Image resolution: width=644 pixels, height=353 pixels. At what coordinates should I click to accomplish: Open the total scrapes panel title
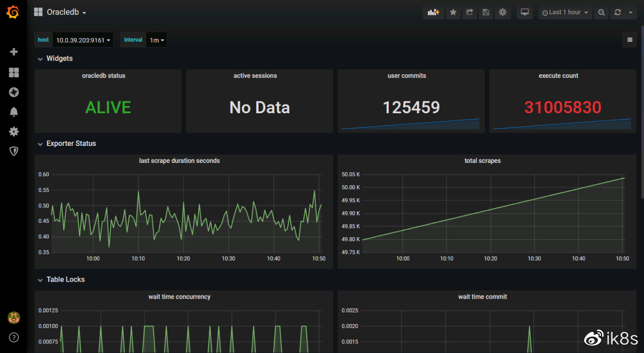[483, 161]
